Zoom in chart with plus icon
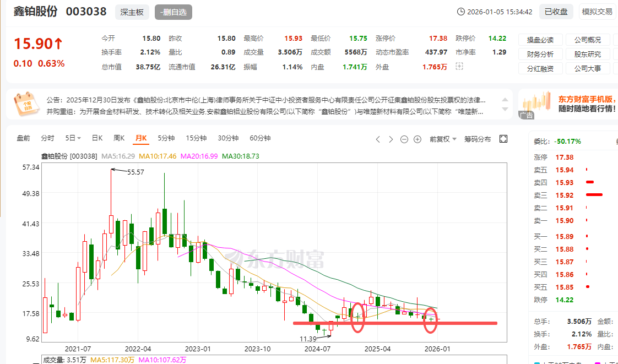Viewport: 618px width, 364px height. click(x=418, y=139)
